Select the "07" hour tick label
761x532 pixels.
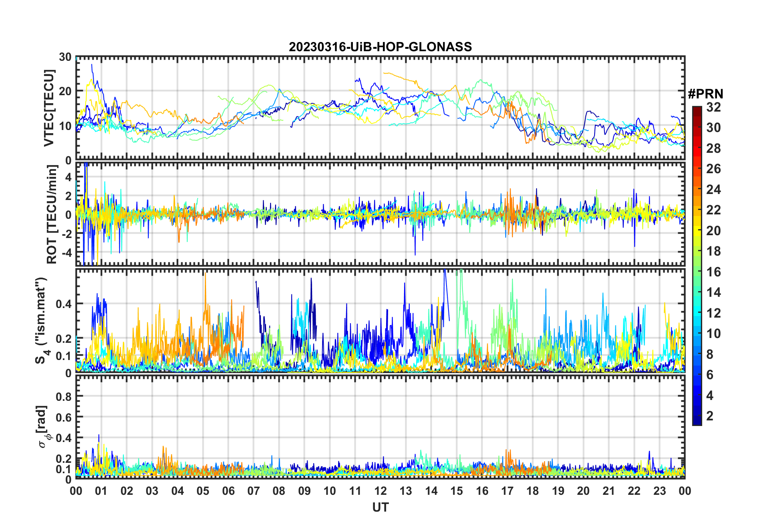pos(254,491)
